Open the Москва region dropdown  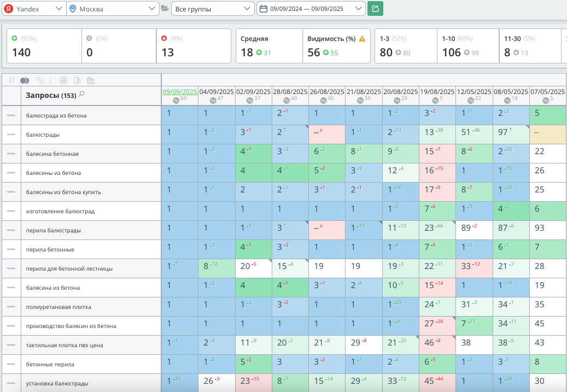coord(113,9)
